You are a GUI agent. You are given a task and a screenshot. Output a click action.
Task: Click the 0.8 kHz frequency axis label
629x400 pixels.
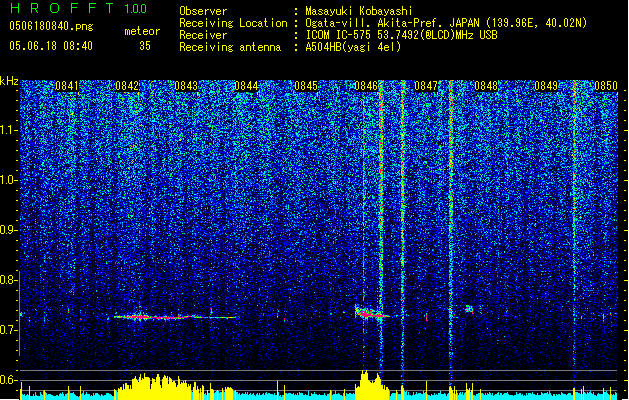pos(9,280)
